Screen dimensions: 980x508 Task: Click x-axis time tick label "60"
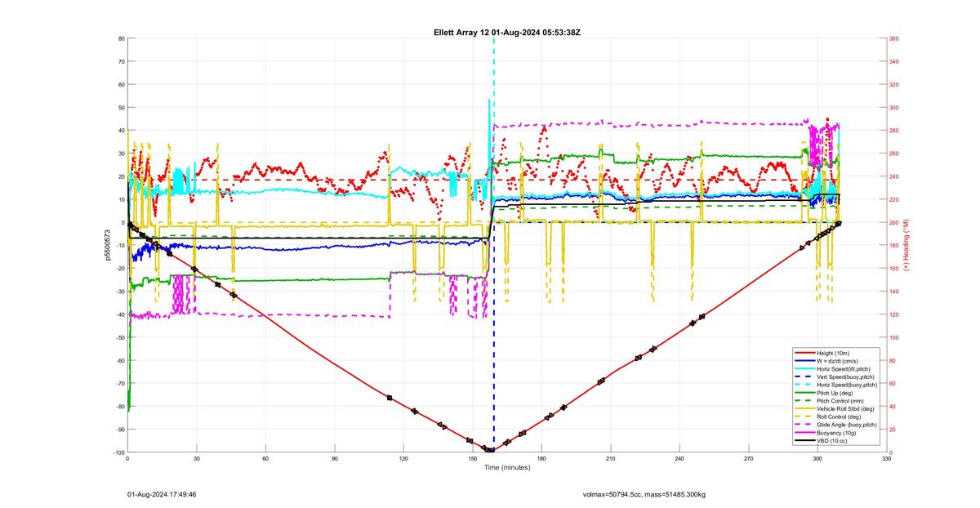[265, 460]
